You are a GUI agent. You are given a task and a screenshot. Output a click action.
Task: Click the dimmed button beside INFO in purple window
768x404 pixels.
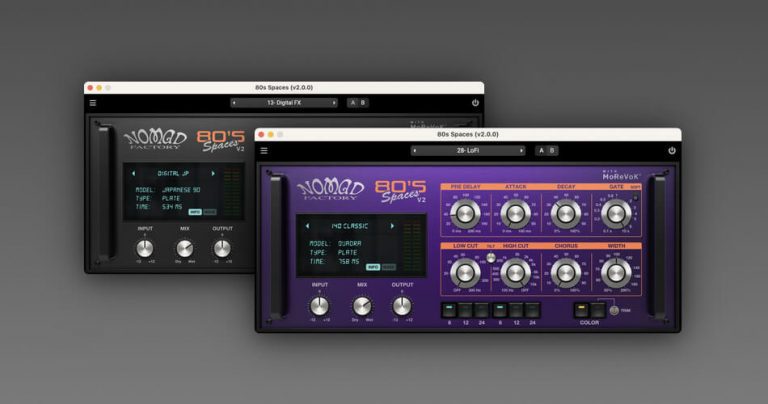pyautogui.click(x=388, y=267)
